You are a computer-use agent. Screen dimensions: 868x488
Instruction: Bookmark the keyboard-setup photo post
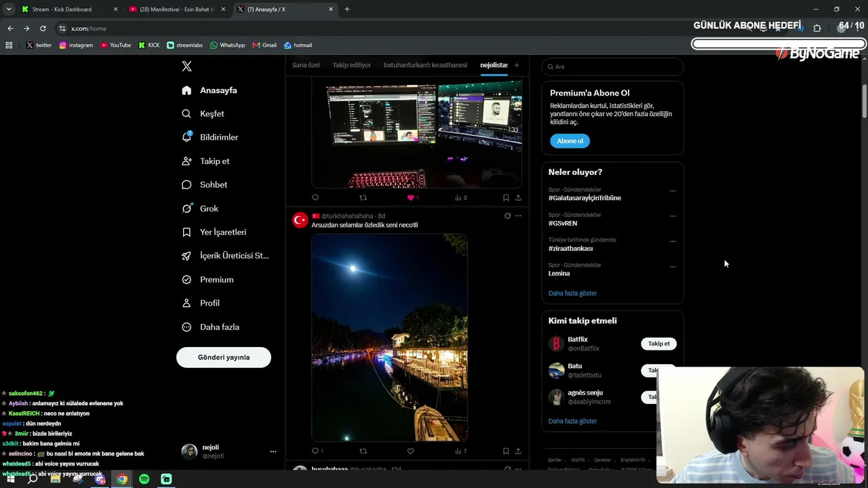tap(506, 198)
